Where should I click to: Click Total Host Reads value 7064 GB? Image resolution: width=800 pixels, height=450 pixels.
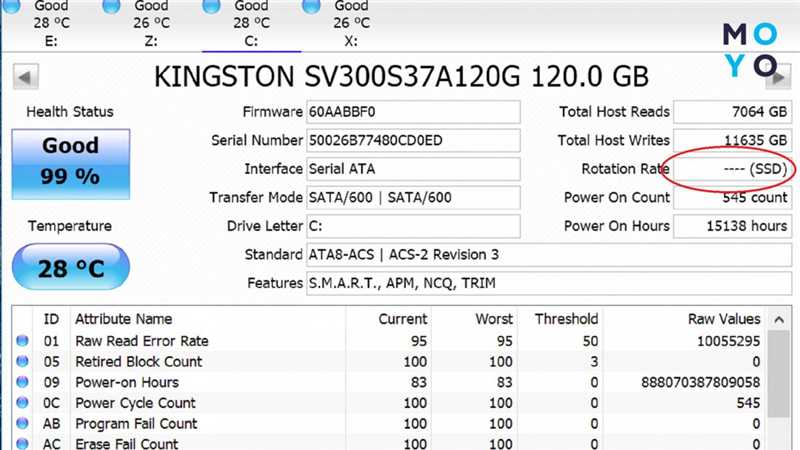(733, 112)
